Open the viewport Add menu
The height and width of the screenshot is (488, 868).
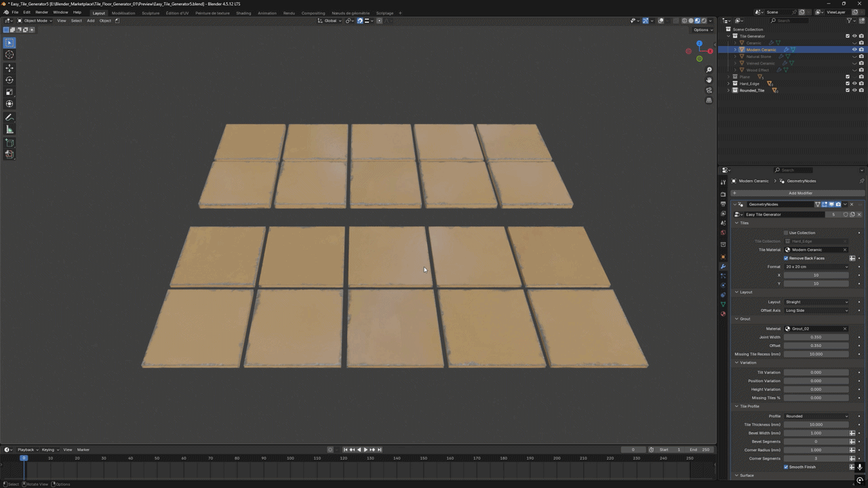pos(90,20)
